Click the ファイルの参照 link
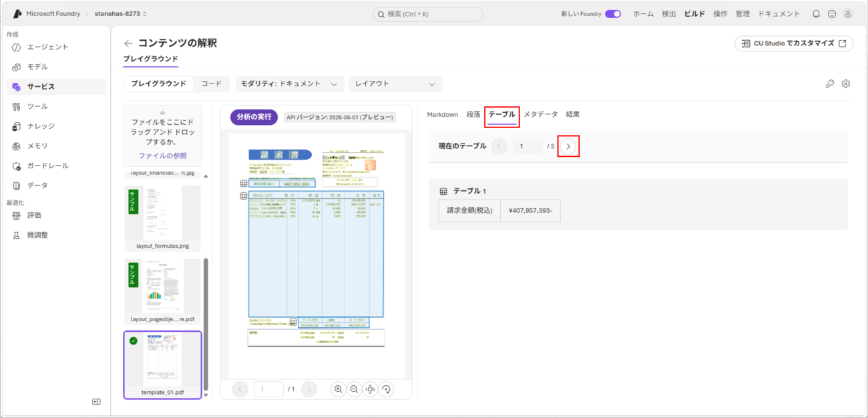The height and width of the screenshot is (418, 868). [x=162, y=156]
